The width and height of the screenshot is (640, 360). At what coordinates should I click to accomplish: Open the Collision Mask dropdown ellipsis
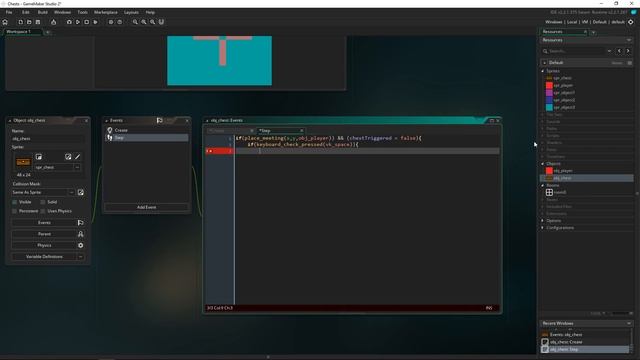coord(71,192)
